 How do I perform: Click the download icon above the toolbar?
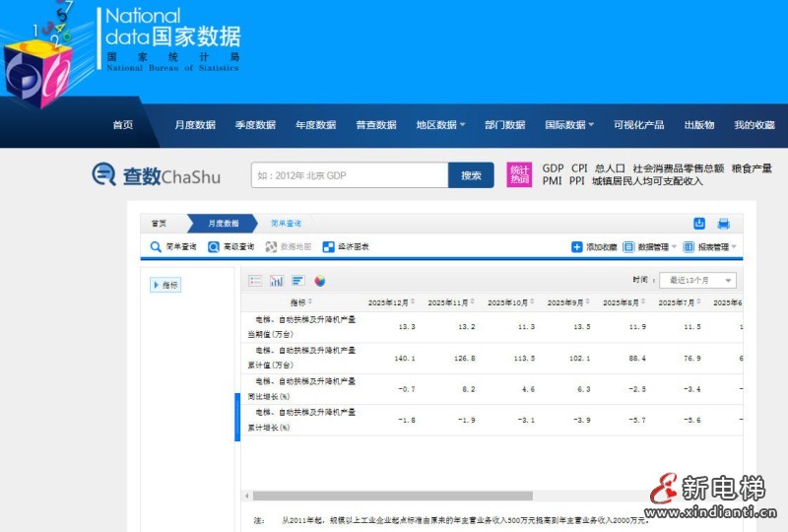pos(699,224)
